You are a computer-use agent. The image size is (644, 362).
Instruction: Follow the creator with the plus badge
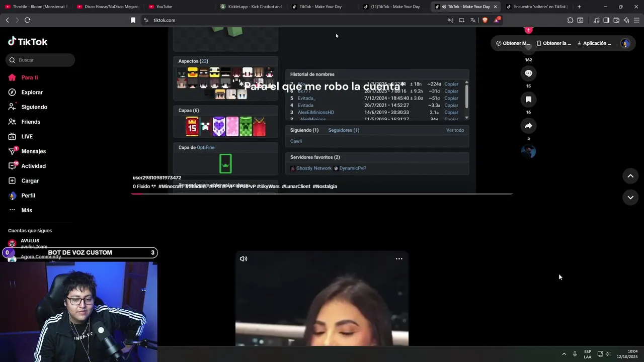click(x=528, y=30)
